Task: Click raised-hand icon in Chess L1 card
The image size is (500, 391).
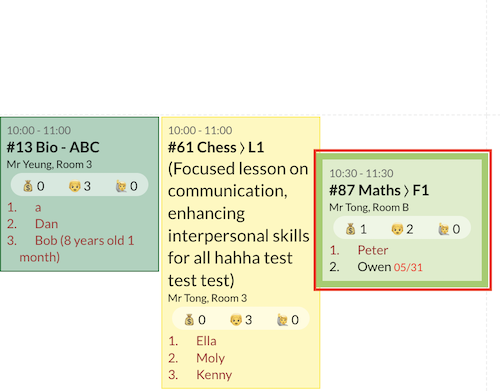Action: tap(282, 320)
